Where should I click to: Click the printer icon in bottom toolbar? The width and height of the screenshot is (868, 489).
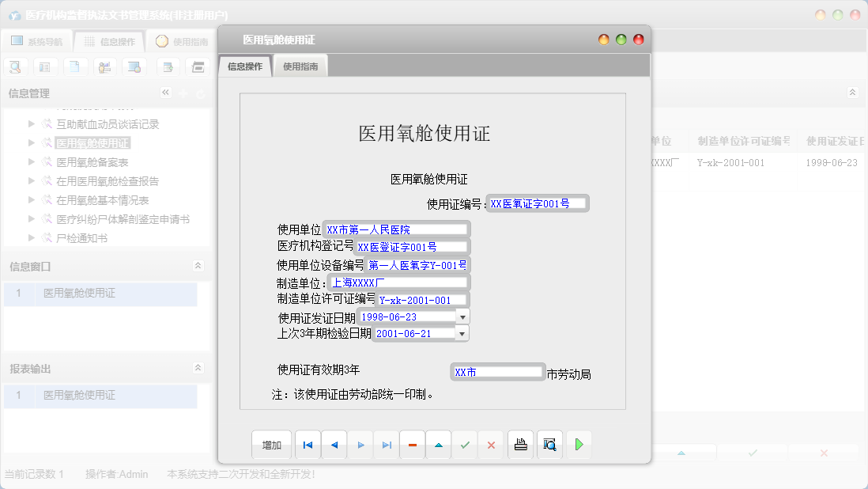(520, 445)
